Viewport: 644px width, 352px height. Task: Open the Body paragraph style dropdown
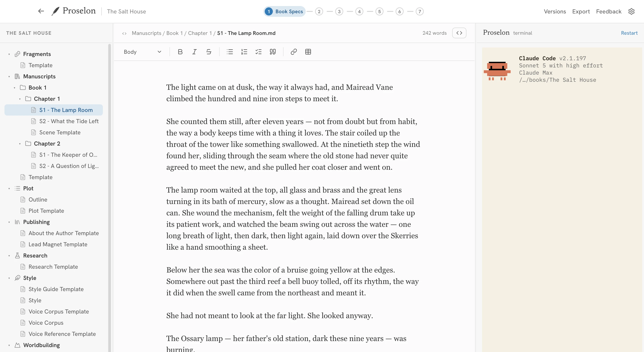(142, 52)
